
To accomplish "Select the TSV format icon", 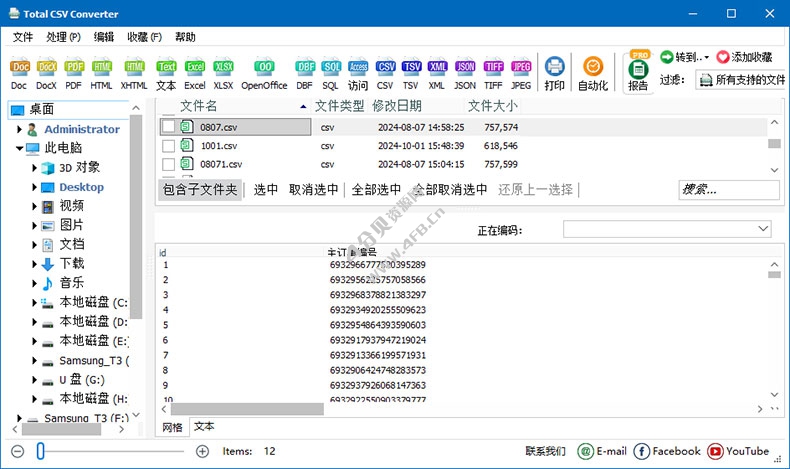I will (411, 68).
